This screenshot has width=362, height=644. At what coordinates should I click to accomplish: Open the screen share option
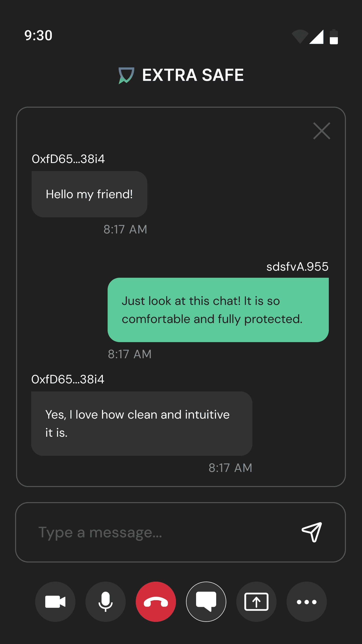(x=256, y=602)
